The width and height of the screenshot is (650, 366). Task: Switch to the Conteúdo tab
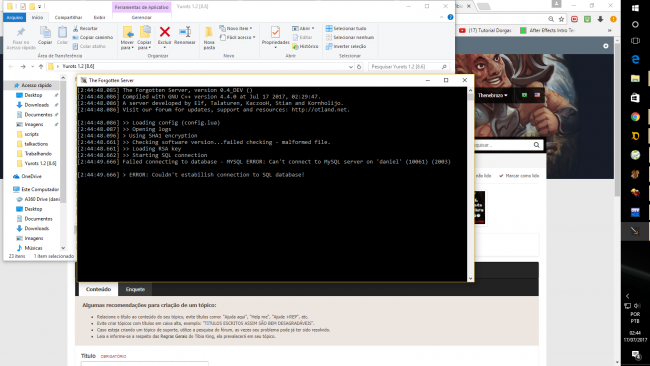coord(98,289)
